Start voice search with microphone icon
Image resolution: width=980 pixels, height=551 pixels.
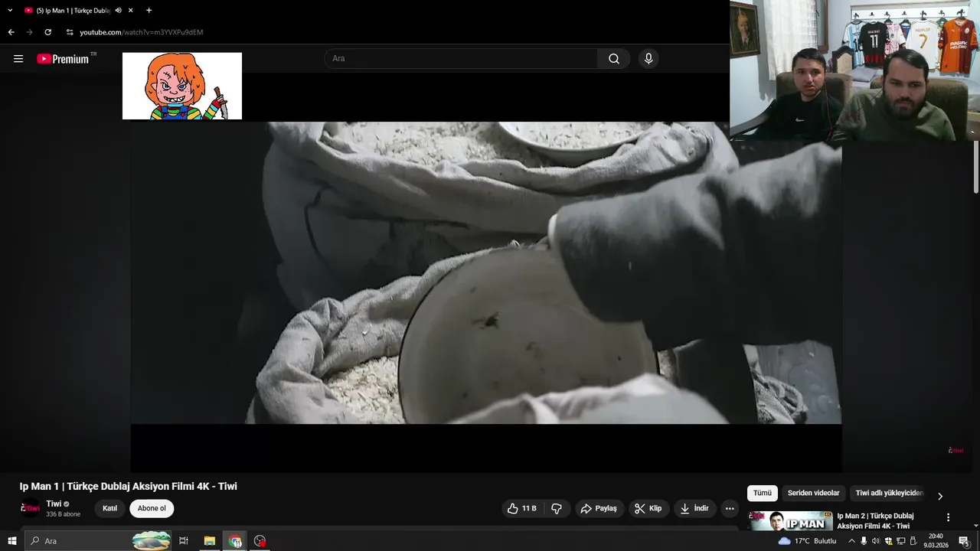(x=648, y=59)
